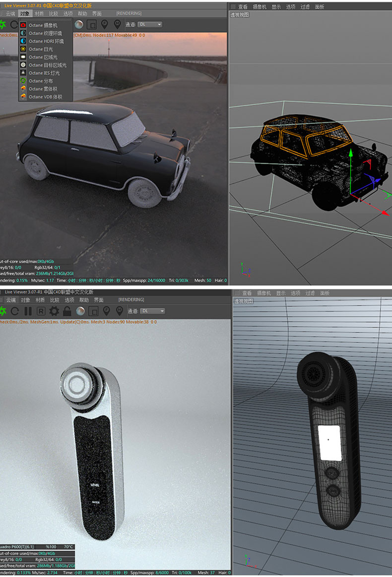The image size is (392, 577).
Task: Click the 对象 menu in the upper Live Viewer
Action: 25,13
